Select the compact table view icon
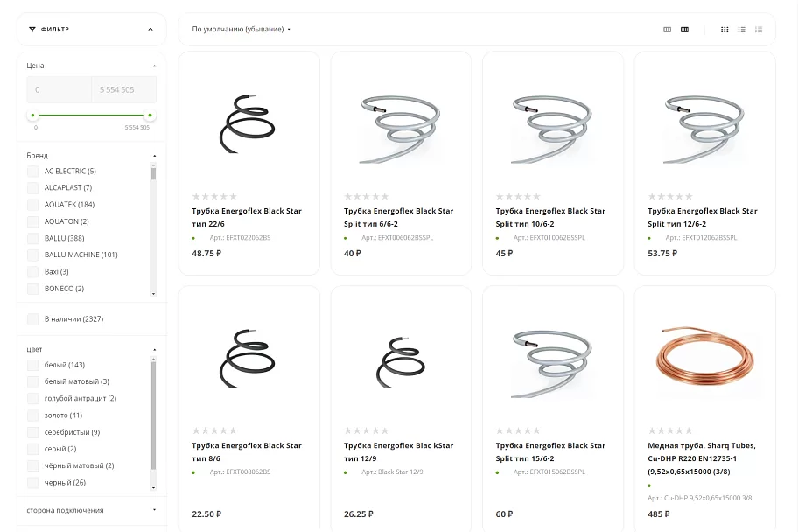This screenshot has height=532, width=798. tap(759, 30)
